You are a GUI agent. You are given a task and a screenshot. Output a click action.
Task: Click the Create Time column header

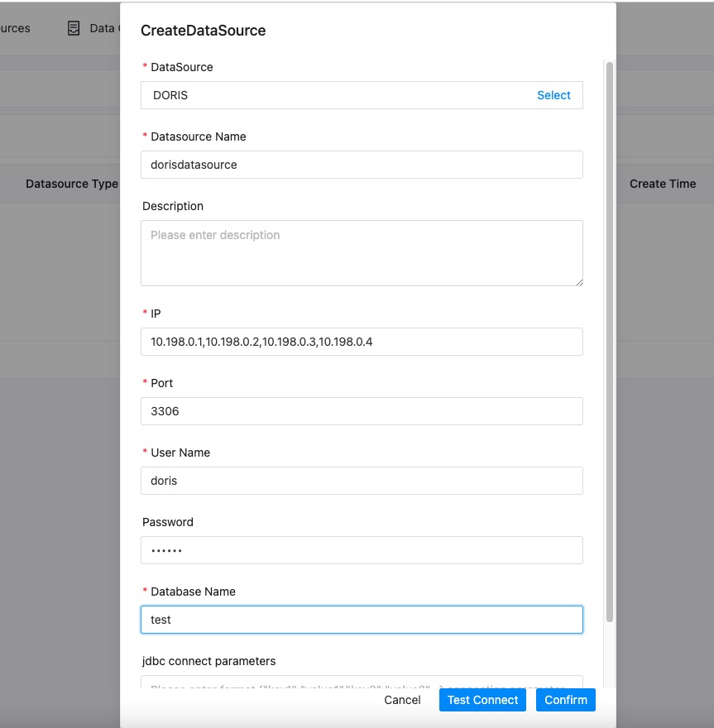click(663, 184)
